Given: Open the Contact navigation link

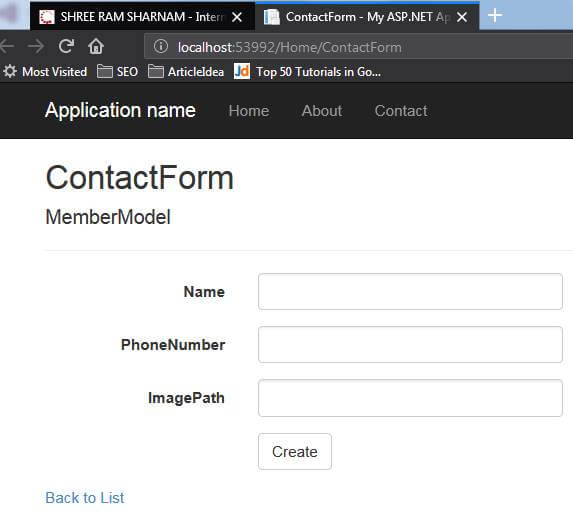Looking at the screenshot, I should 401,111.
